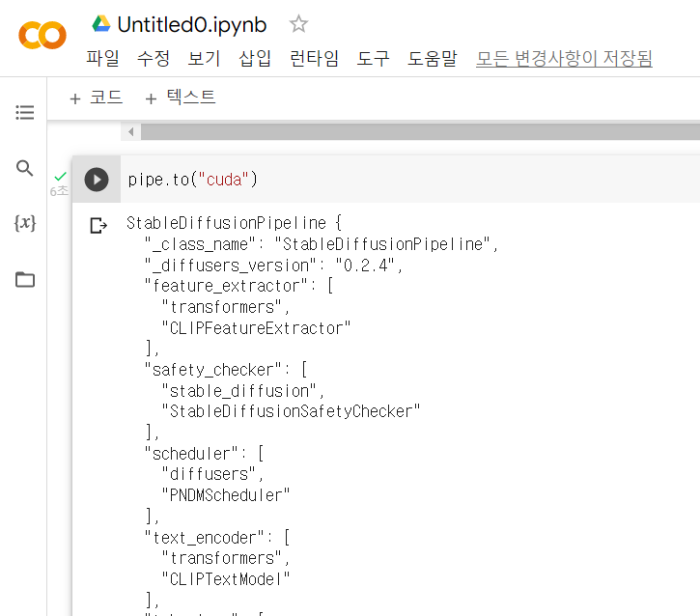The height and width of the screenshot is (616, 700).
Task: Click the "CLIPFeatureExtractor" output text
Action: (256, 328)
